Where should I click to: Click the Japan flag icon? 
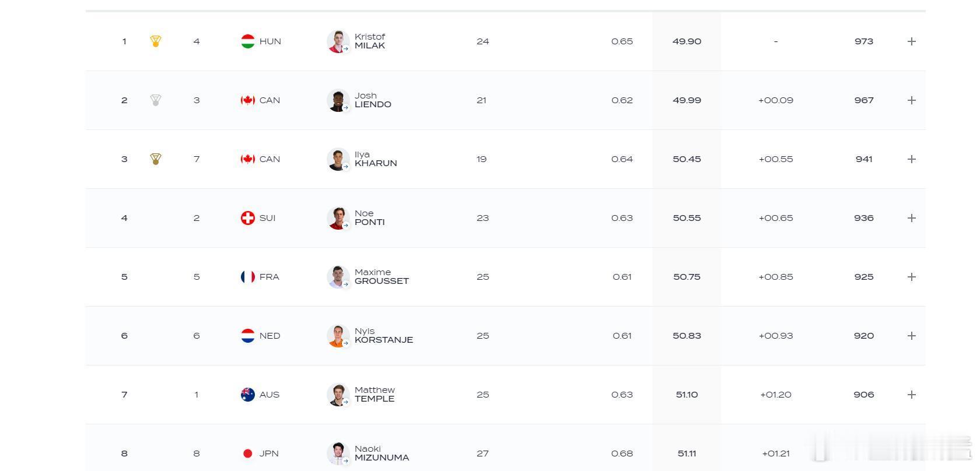point(248,454)
